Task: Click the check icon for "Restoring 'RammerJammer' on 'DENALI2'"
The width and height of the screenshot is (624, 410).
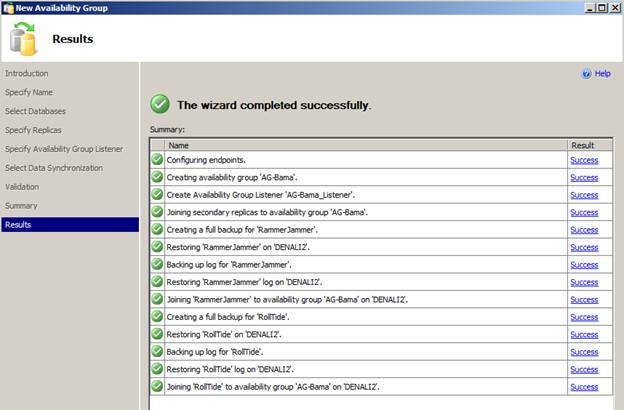Action: tap(157, 247)
